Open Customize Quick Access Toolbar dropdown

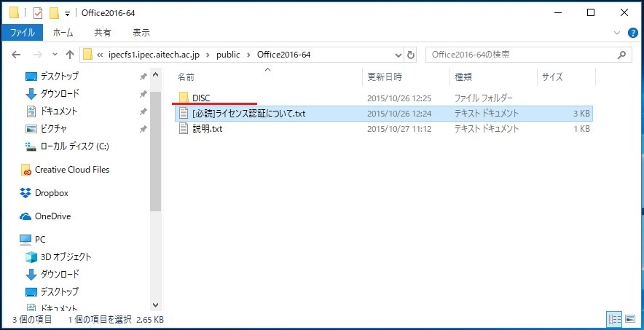pos(67,14)
